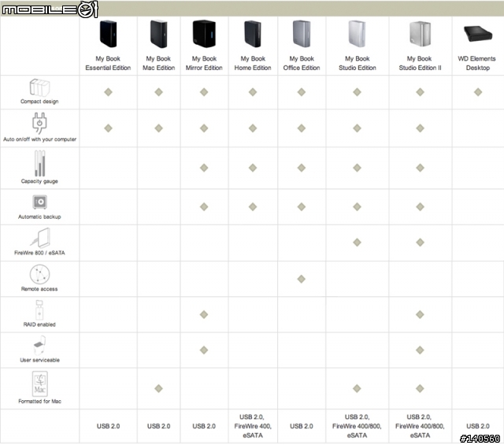Click the User serviceable icon

click(39, 346)
